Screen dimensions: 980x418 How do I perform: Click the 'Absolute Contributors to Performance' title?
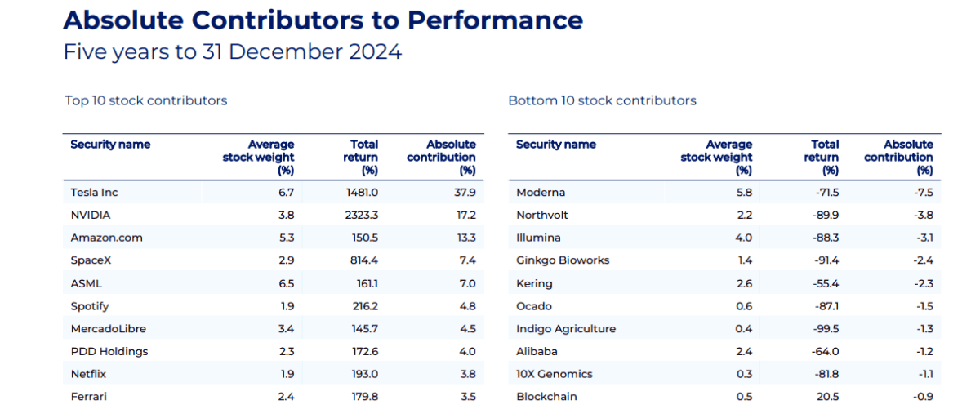(323, 20)
